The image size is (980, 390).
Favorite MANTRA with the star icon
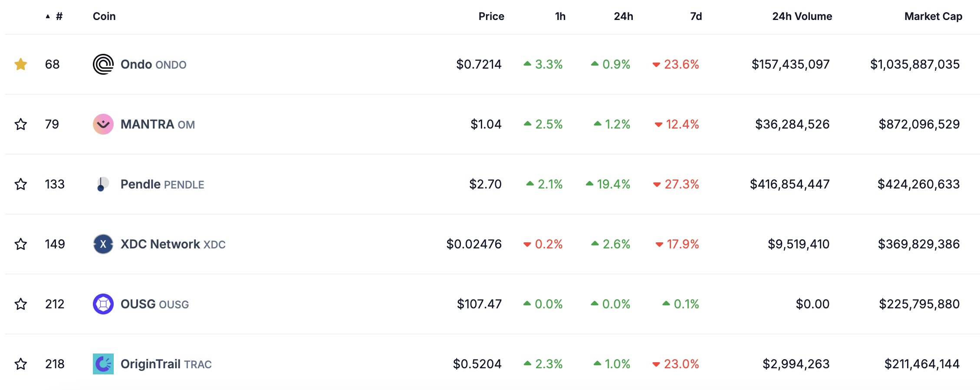21,124
